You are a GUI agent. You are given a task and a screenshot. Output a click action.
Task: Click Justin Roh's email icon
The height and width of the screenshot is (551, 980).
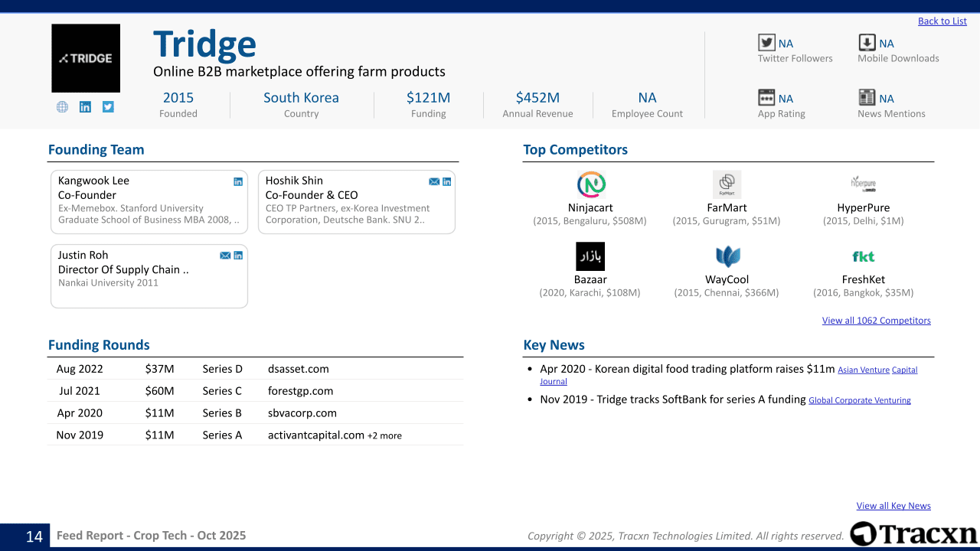[225, 256]
